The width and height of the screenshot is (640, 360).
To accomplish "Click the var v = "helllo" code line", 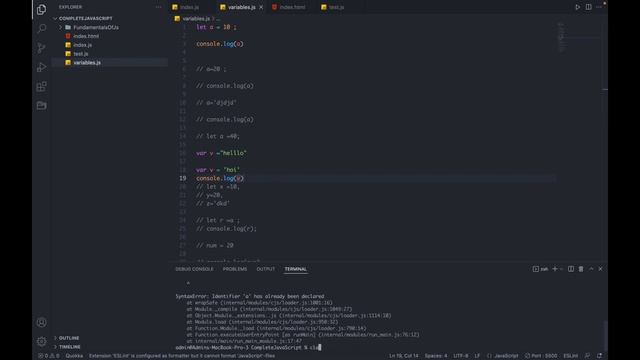I will [x=221, y=153].
